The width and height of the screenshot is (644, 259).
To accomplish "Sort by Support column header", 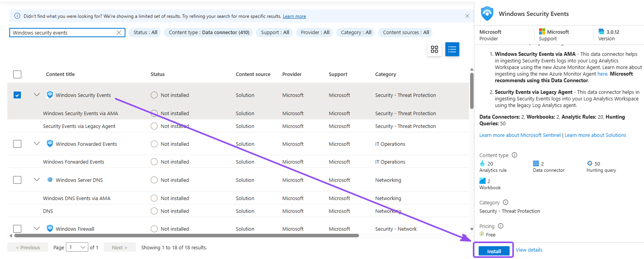I will tap(338, 74).
